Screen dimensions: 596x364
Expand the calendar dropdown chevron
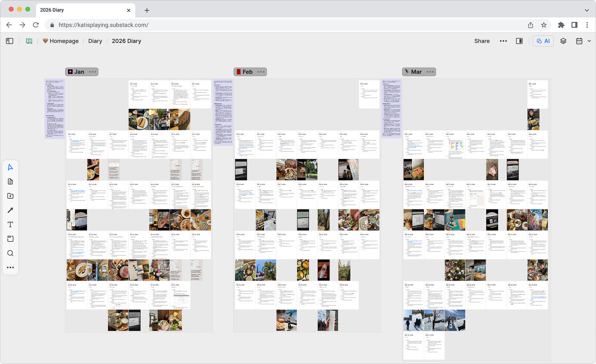(x=589, y=41)
